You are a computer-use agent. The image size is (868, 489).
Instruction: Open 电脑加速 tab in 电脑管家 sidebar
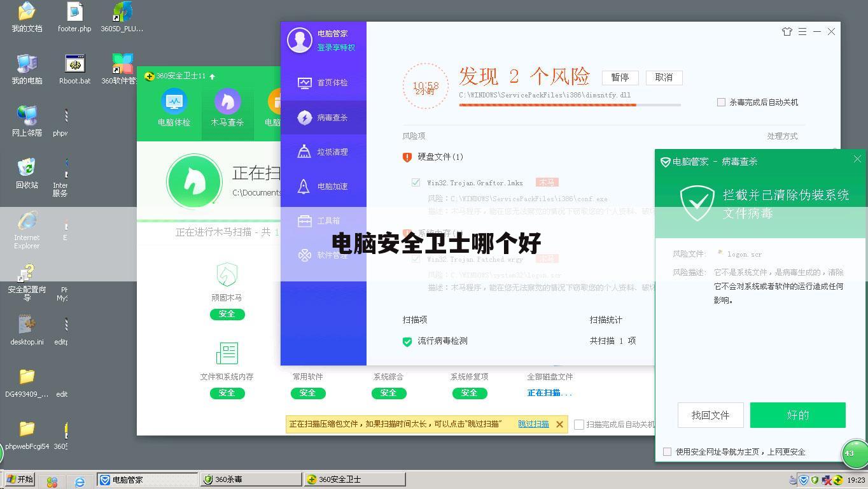pyautogui.click(x=323, y=187)
